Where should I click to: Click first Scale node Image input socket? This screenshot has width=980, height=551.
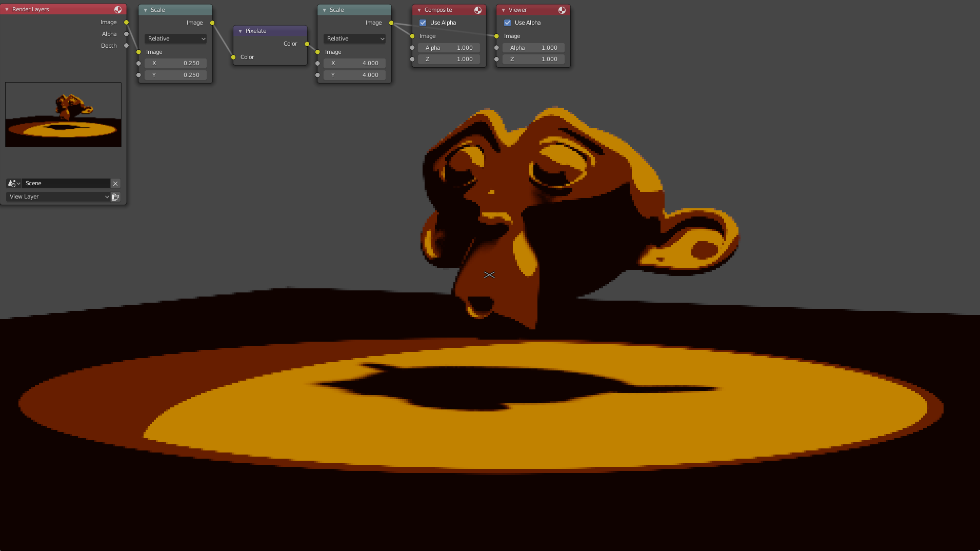(x=138, y=52)
